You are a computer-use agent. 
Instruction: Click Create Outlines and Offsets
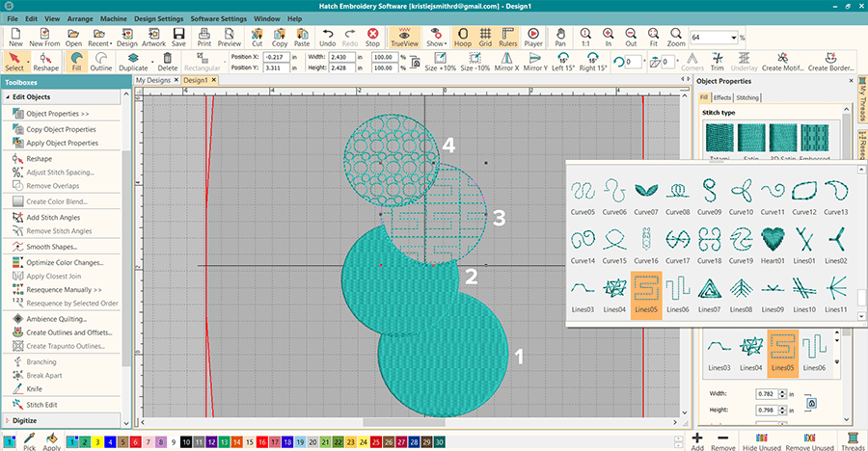point(68,332)
